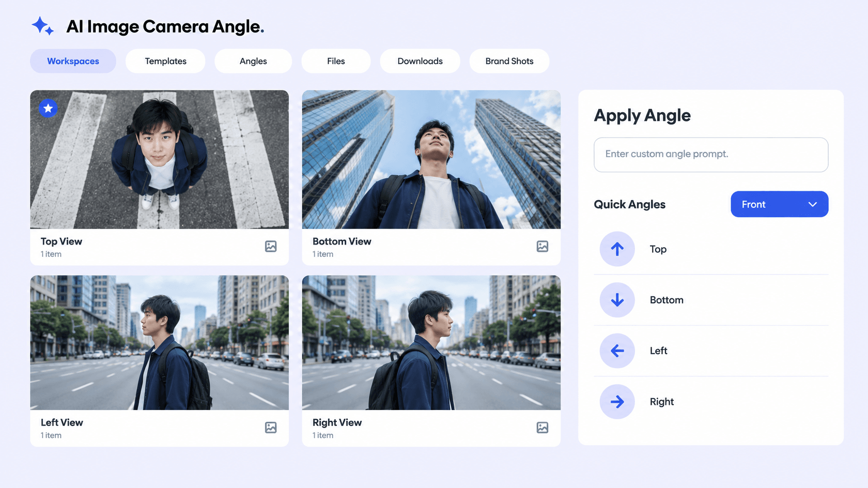Screen dimensions: 868x488
Task: Click the down arrow Bottom angle icon
Action: (617, 300)
